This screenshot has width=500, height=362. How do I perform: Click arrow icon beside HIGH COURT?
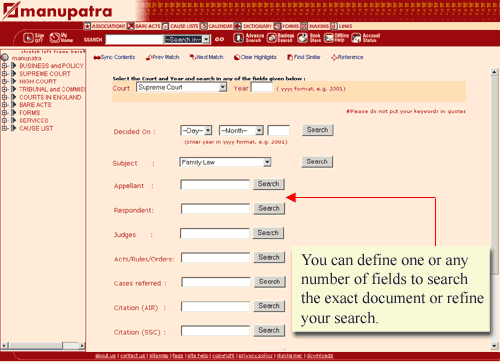[x=14, y=81]
